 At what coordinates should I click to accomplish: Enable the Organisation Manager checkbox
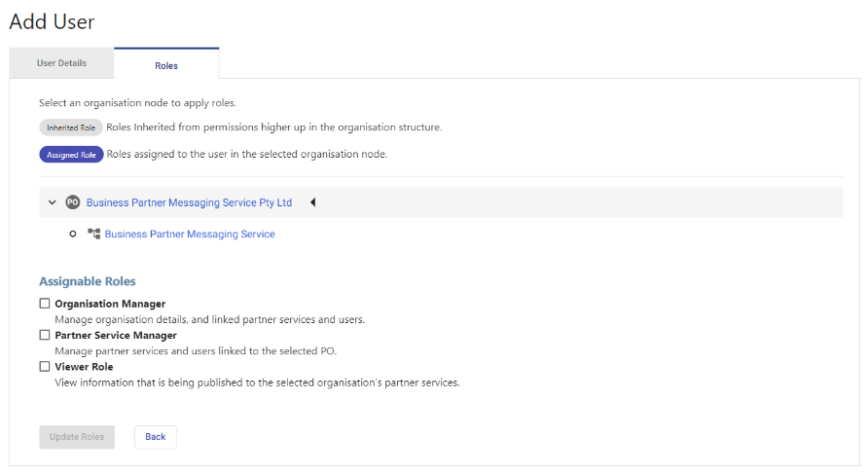[45, 304]
